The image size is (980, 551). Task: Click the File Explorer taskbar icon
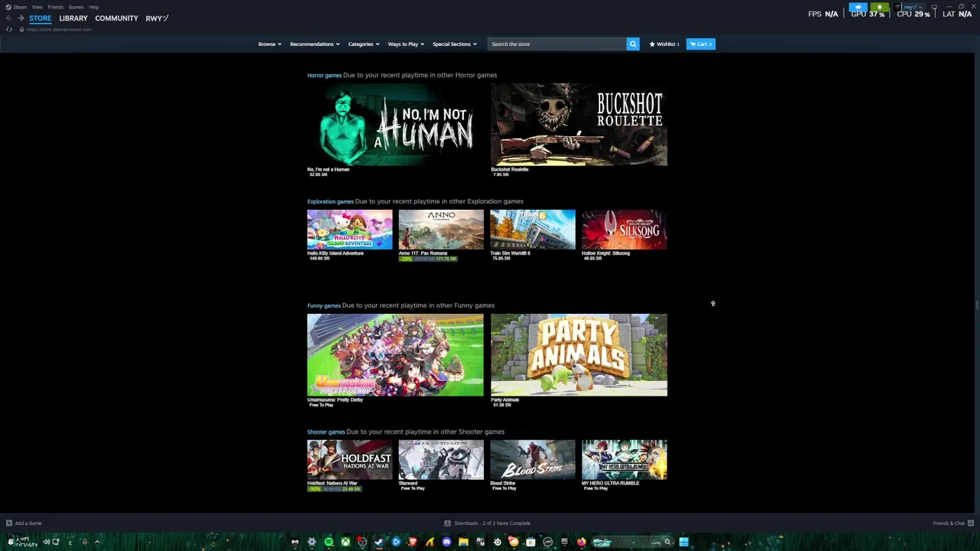pyautogui.click(x=463, y=542)
